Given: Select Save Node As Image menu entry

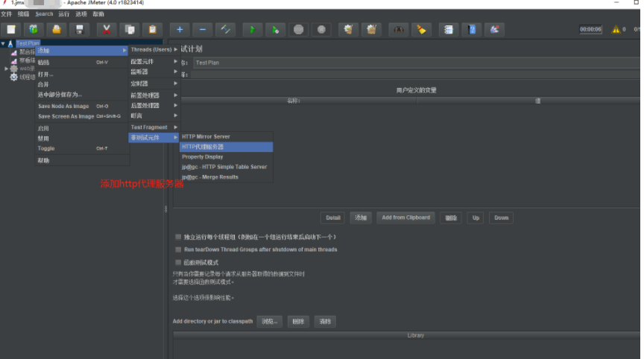Looking at the screenshot, I should tap(82, 107).
